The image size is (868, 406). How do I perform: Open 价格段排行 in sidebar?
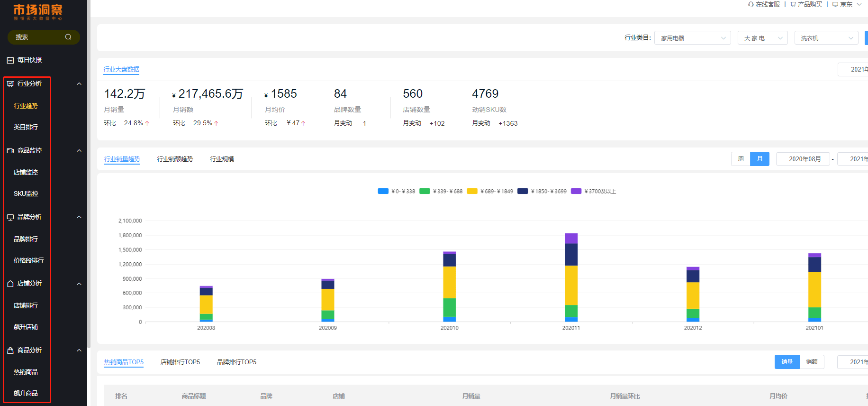pyautogui.click(x=28, y=260)
